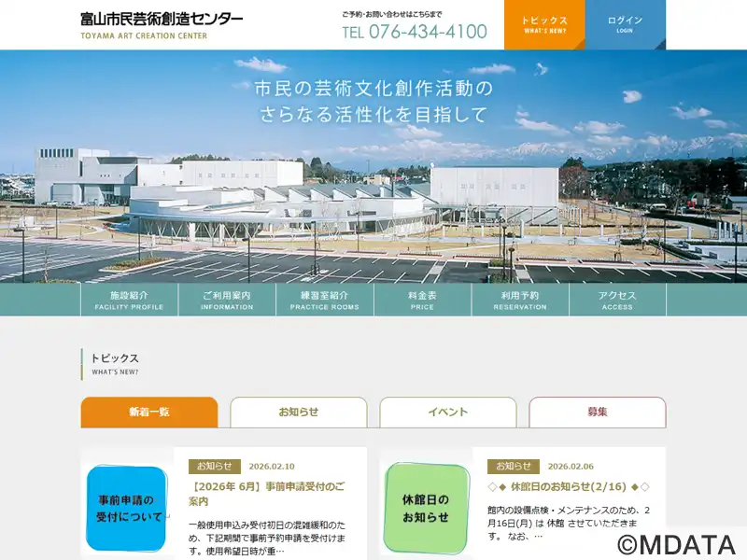The height and width of the screenshot is (560, 747).
Task: Open the 練習室紹介 Practice Rooms menu
Action: coord(324,300)
